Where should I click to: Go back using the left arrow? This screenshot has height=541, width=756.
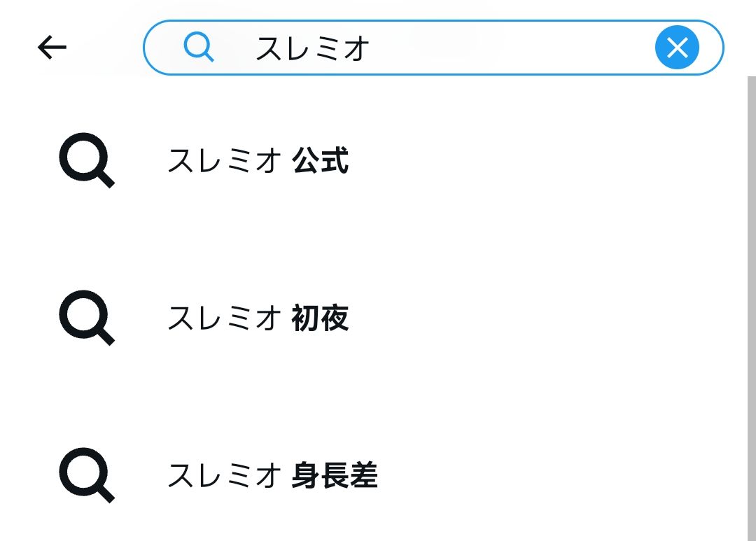tap(52, 48)
